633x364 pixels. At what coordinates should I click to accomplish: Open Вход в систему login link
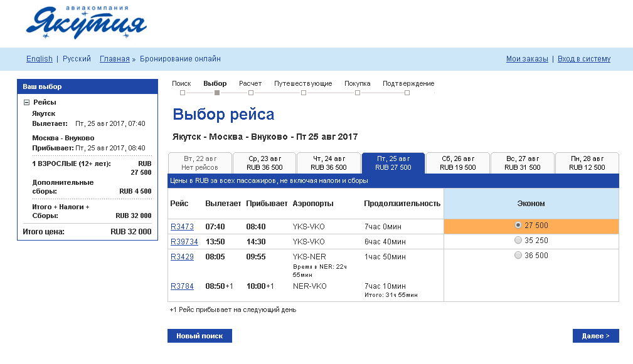tap(583, 59)
